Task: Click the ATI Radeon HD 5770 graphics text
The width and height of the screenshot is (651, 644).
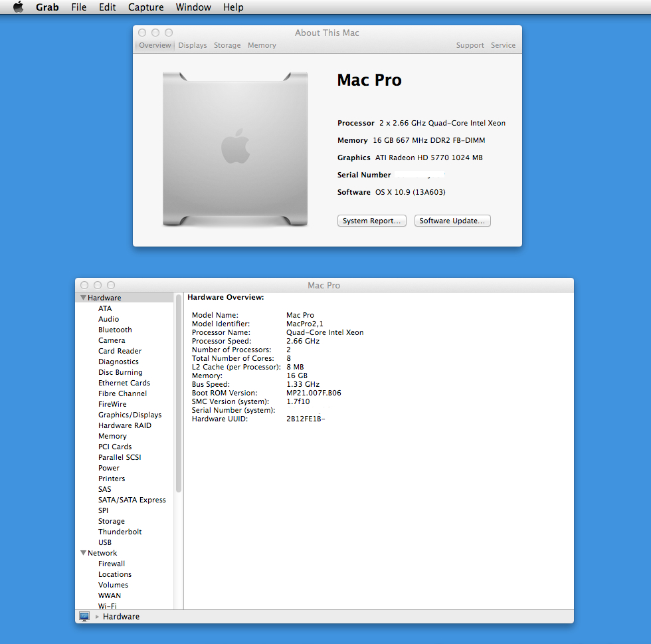Action: (x=429, y=158)
